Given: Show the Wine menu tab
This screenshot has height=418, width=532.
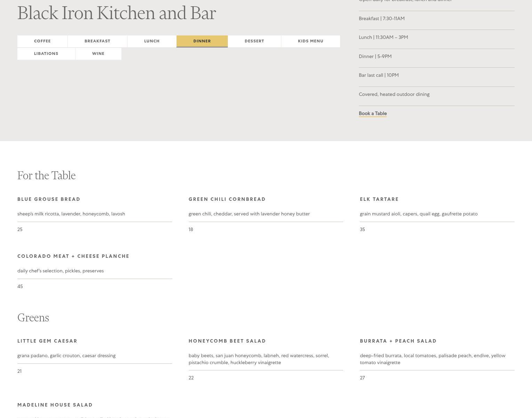Looking at the screenshot, I should [x=98, y=54].
